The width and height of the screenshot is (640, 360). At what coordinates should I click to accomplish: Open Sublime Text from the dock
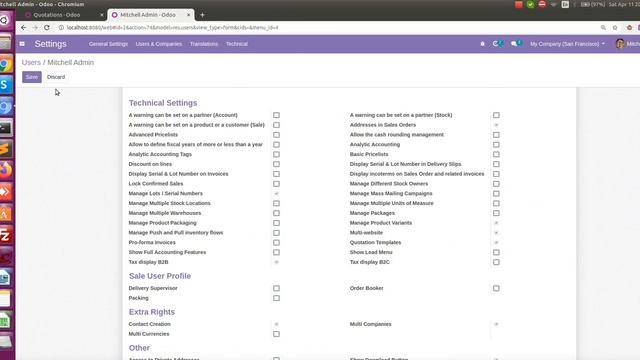(5, 149)
